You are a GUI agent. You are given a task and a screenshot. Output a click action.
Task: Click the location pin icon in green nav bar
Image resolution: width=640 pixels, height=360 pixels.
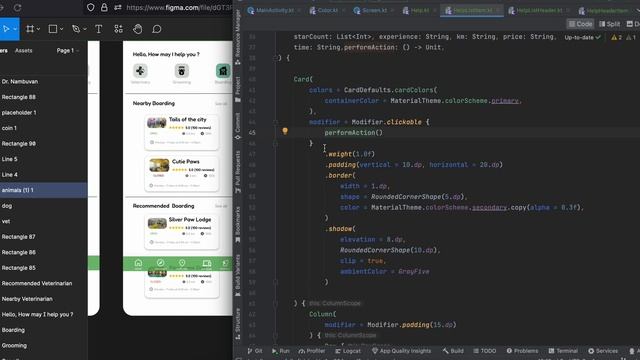click(182, 263)
